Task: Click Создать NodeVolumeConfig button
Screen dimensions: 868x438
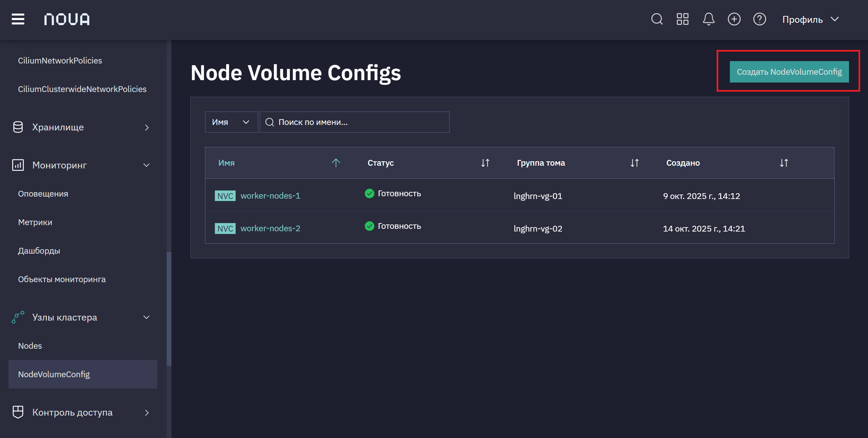Action: click(x=789, y=72)
